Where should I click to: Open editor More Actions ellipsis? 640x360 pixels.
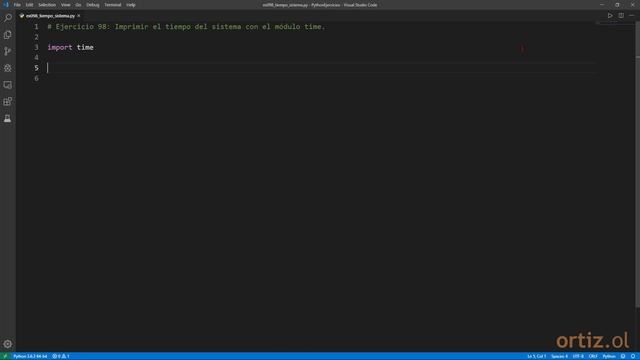[x=631, y=16]
